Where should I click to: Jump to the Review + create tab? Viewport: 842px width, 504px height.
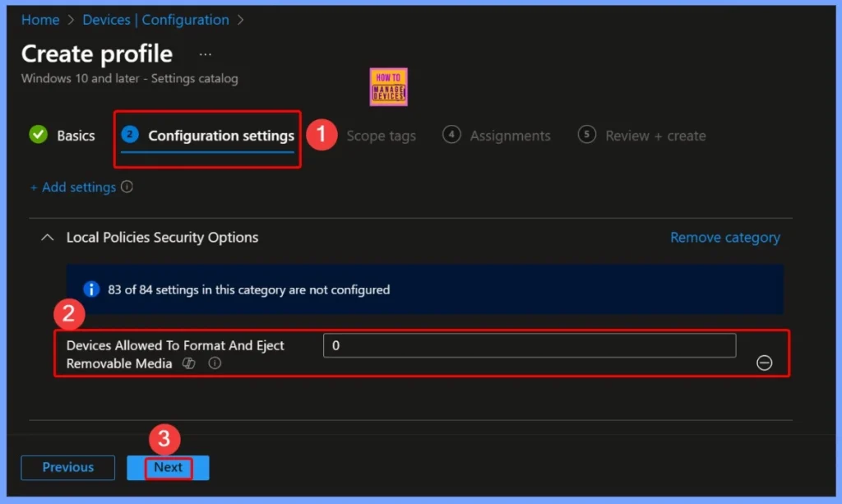(x=655, y=136)
